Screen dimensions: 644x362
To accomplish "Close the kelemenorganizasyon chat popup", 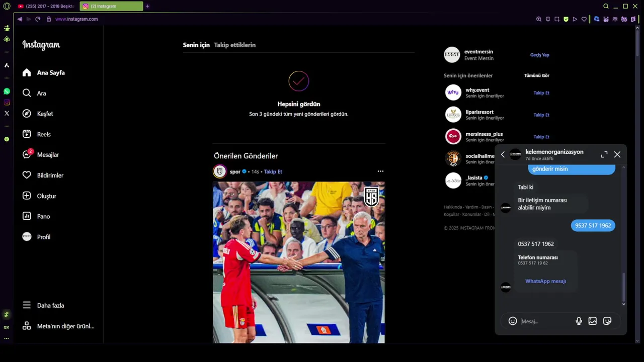I will click(x=617, y=154).
